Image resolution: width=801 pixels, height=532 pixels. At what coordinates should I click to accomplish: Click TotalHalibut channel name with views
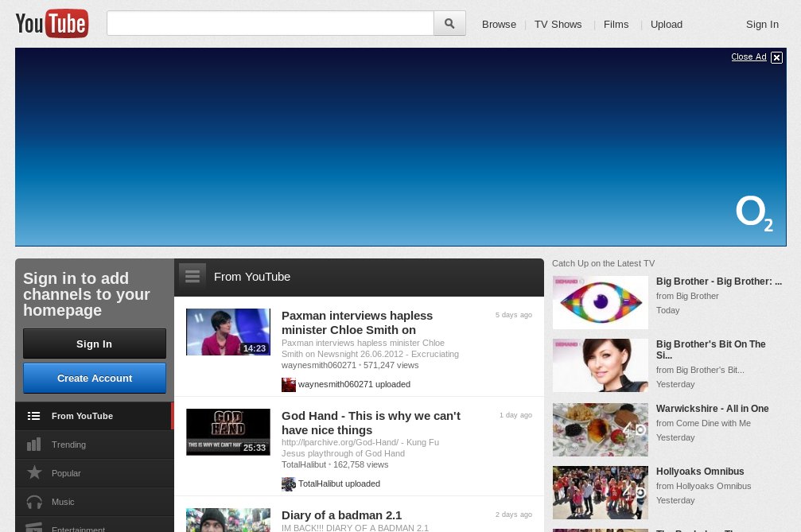click(x=335, y=464)
